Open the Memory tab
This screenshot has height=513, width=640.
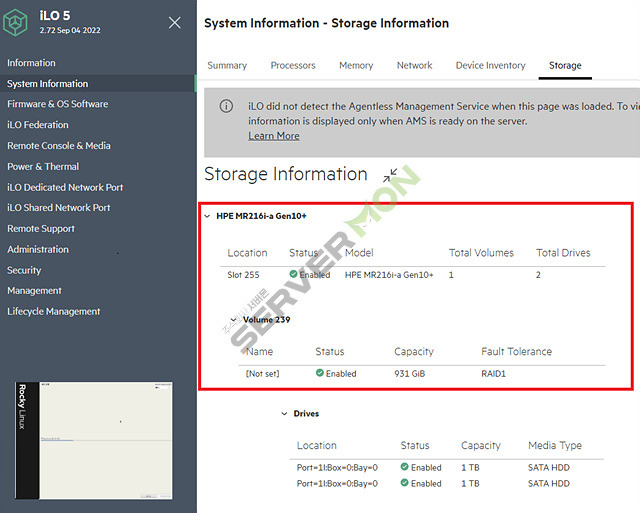click(356, 65)
